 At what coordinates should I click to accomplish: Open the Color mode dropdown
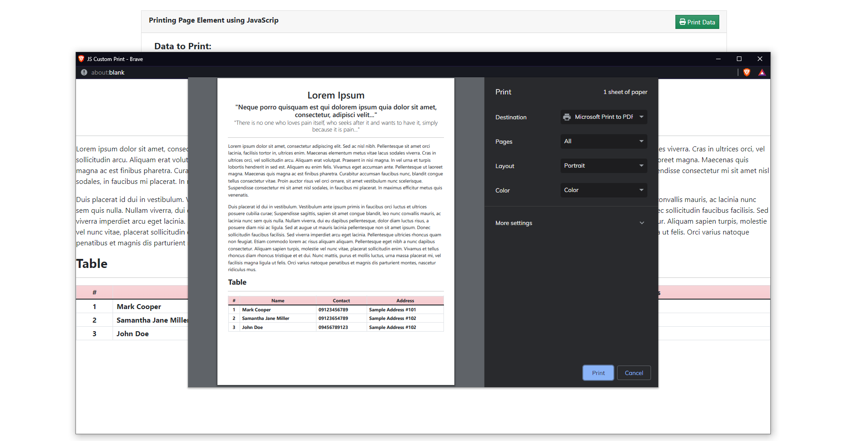604,190
